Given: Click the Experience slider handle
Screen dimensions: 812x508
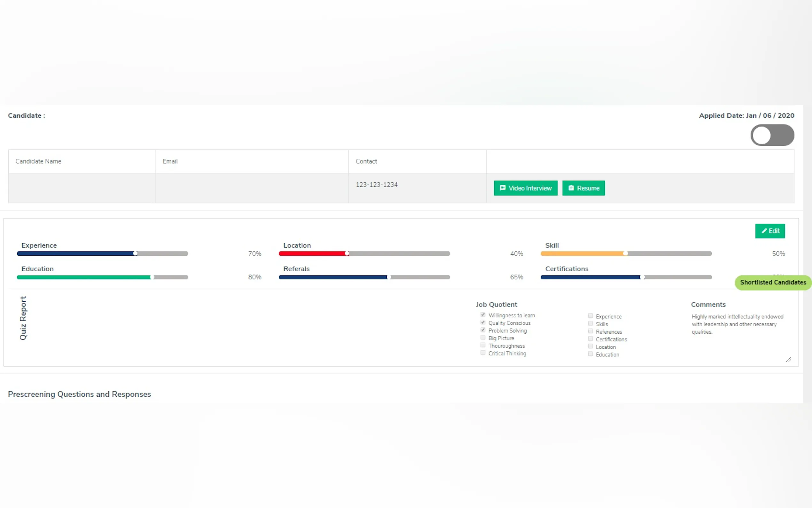Looking at the screenshot, I should [135, 254].
